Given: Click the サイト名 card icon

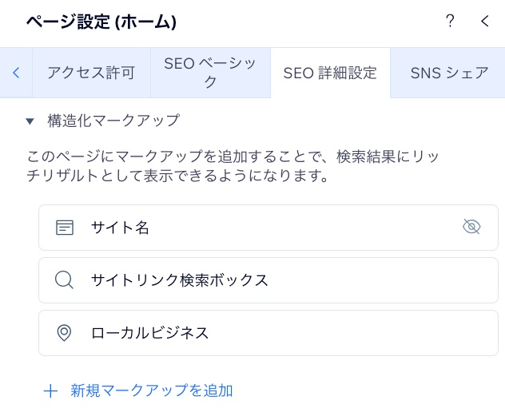Looking at the screenshot, I should click(x=65, y=228).
